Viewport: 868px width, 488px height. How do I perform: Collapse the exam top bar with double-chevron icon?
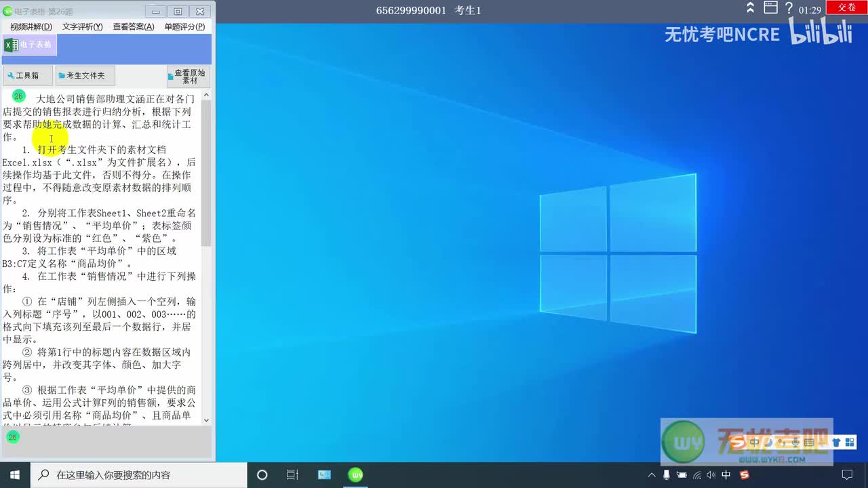(750, 8)
